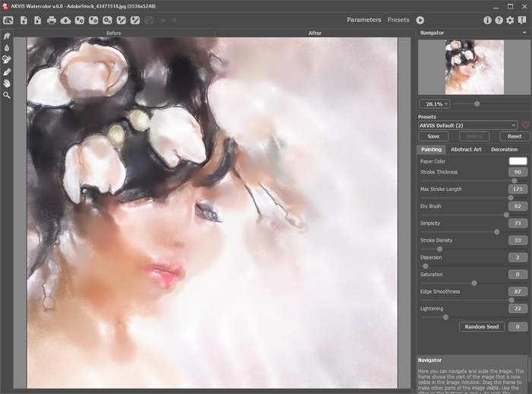Click the Dry Brush value field
This screenshot has height=394, width=532.
point(518,206)
